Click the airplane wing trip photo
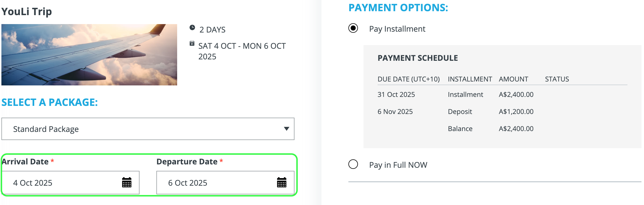The width and height of the screenshot is (644, 205). [89, 55]
